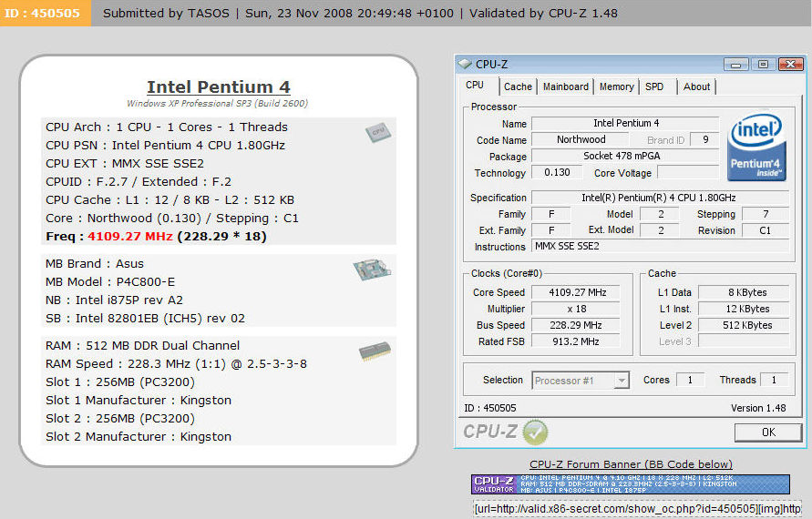Click the Specification field in CPU-Z
Viewport: 812px width, 519px height.
(661, 198)
